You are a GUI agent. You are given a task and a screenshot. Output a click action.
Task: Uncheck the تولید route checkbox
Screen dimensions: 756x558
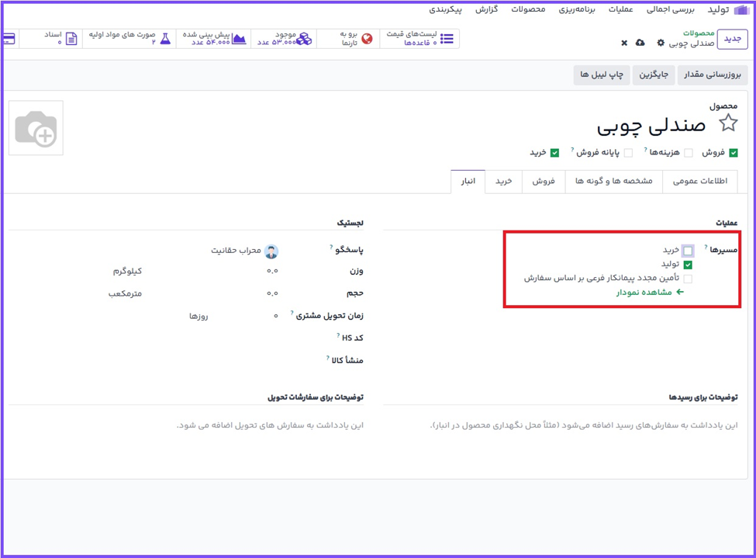click(x=688, y=265)
